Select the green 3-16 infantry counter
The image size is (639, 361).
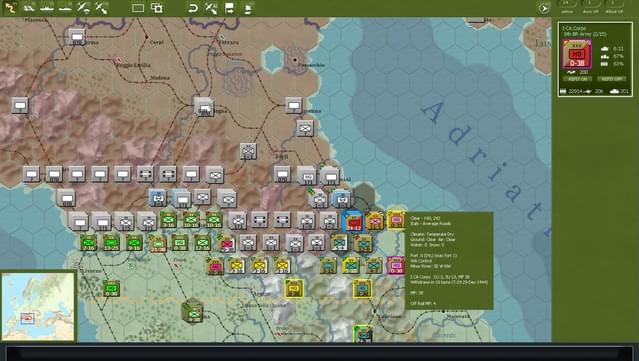[x=168, y=220]
